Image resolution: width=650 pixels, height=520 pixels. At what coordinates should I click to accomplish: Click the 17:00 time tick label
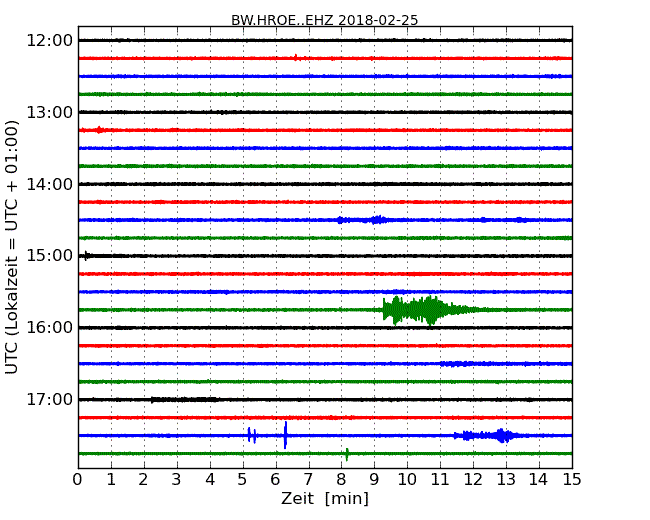[x=49, y=399]
